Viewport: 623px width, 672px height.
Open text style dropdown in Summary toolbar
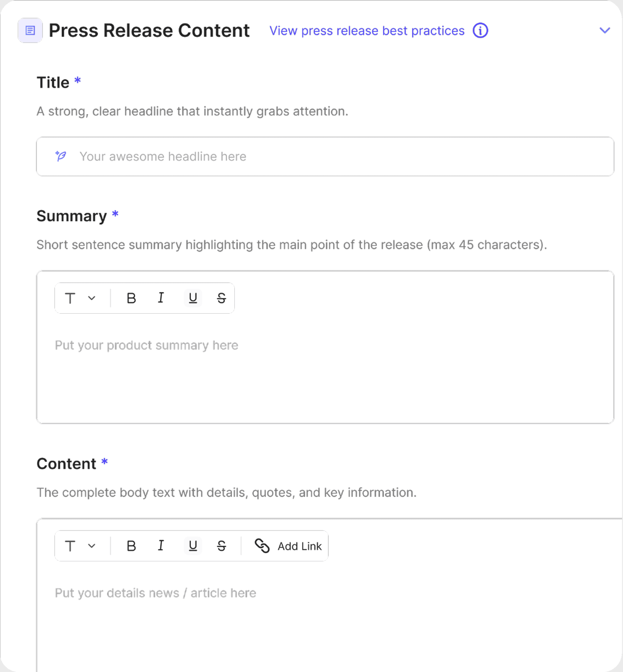[x=80, y=298]
